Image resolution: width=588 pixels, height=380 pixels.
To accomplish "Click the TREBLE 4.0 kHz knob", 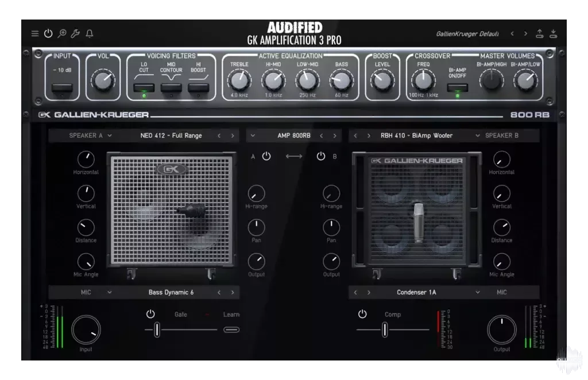I will [239, 80].
